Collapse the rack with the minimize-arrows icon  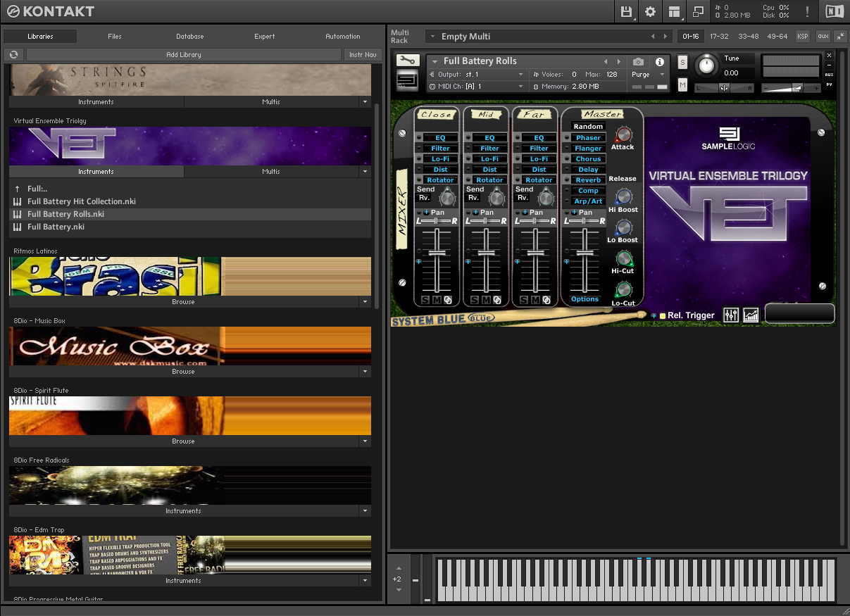pos(840,36)
